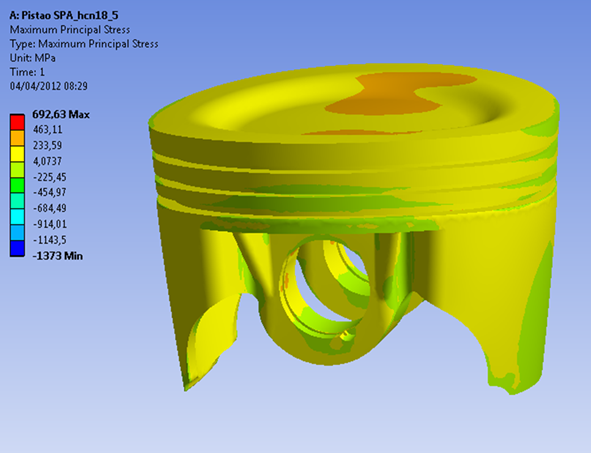Viewport: 591px width, 453px height.
Task: Select the light blue legend band
Action: 17,233
